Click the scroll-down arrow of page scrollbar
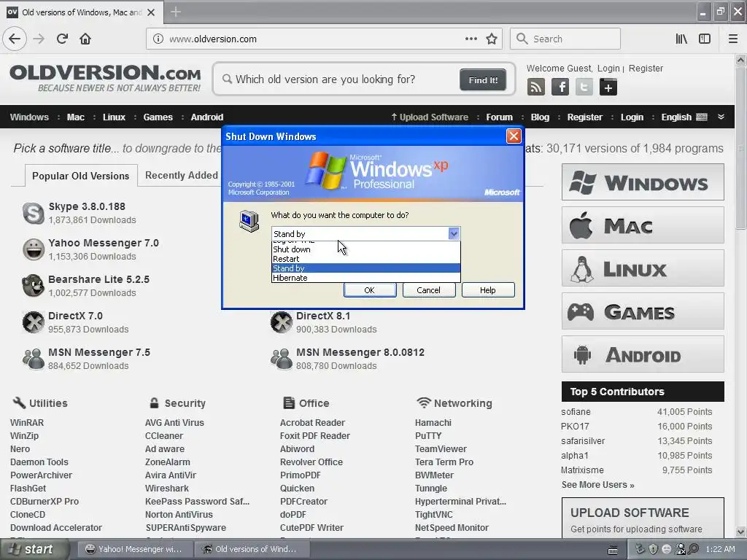Screen dimensions: 747x560 [x=741, y=532]
